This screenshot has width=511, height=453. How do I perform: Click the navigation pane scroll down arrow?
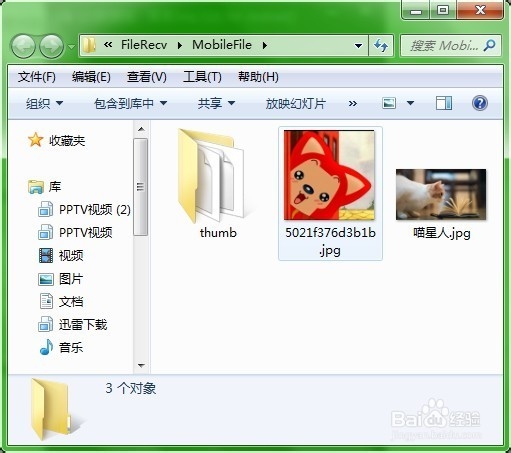point(141,366)
